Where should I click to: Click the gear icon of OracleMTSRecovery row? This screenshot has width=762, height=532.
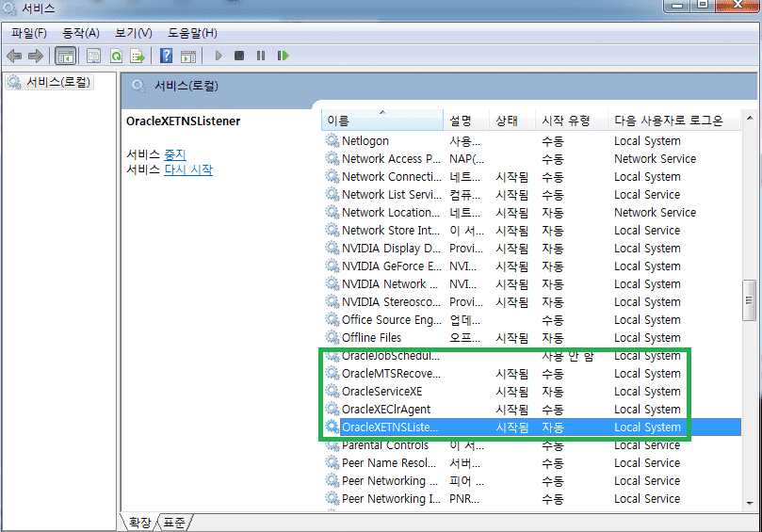(x=332, y=373)
